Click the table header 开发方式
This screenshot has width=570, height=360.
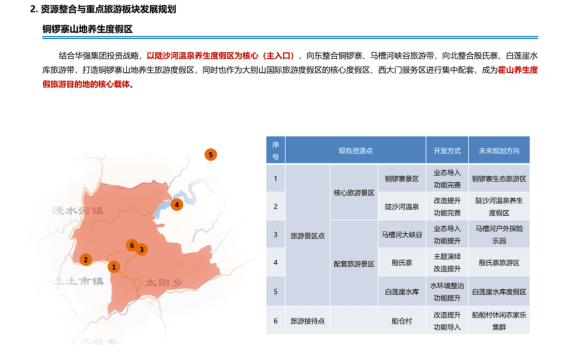447,150
